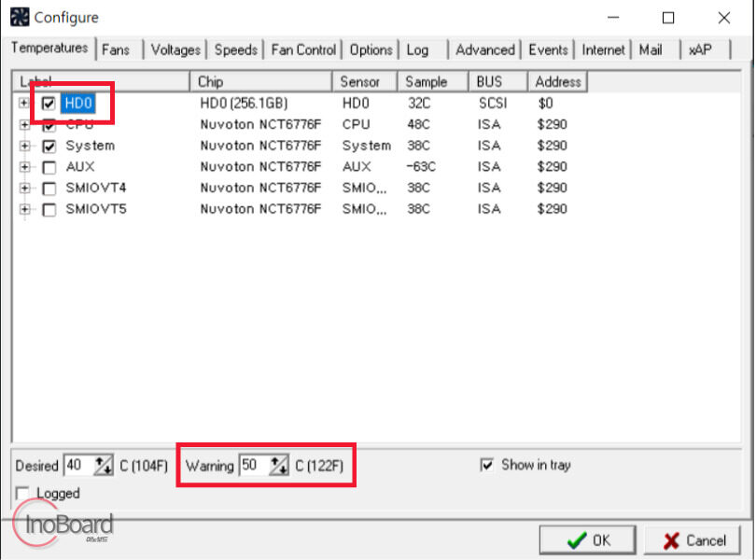
Task: Click the 32C sample value for HD0
Action: click(x=418, y=104)
